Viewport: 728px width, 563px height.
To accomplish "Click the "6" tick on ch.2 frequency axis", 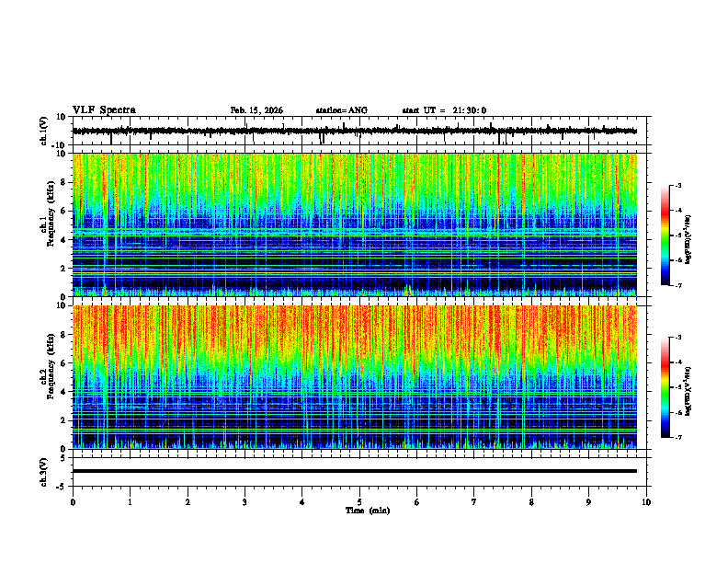I will 63,363.
